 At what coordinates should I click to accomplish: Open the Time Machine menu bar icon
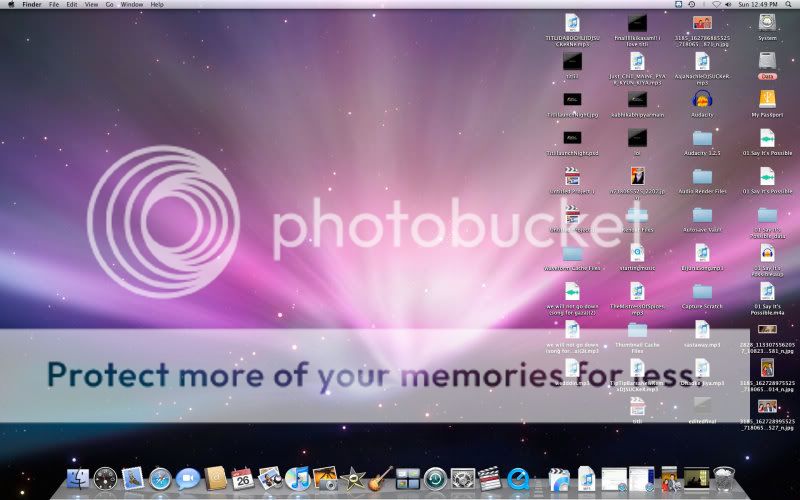coord(691,5)
